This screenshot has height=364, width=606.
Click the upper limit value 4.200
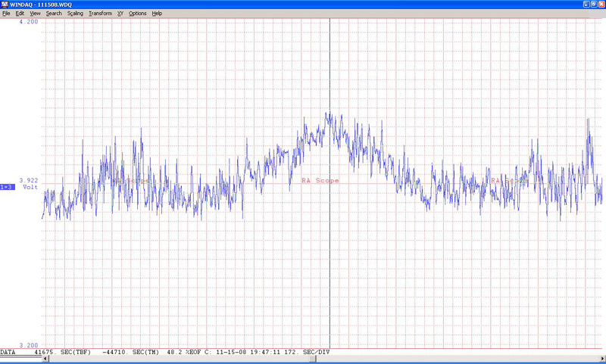click(29, 22)
